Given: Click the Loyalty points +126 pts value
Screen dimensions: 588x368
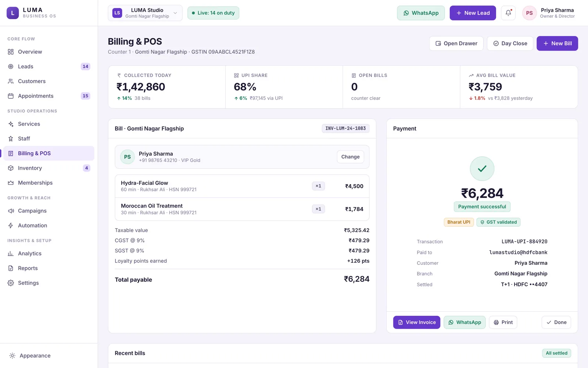Looking at the screenshot, I should pos(358,261).
